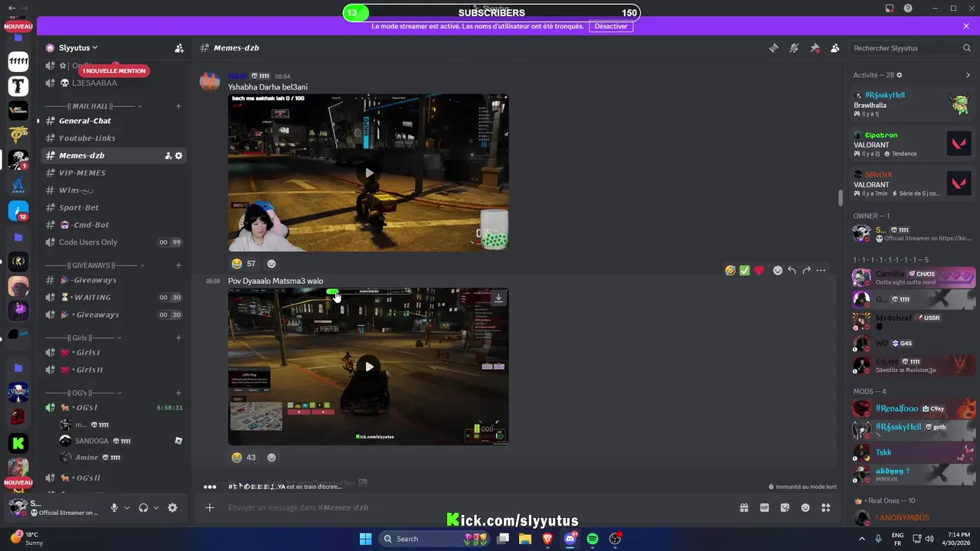Click the Rechercher Slyyutus search field
This screenshot has height=551, width=980.
(x=912, y=47)
